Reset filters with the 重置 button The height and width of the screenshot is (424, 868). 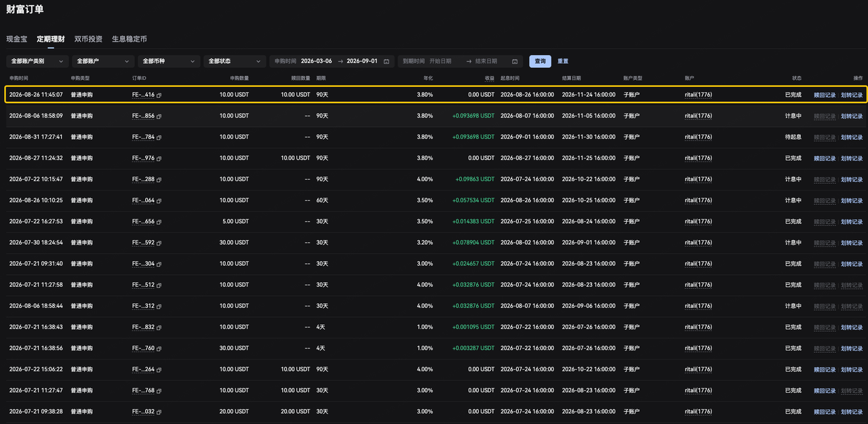click(x=563, y=61)
